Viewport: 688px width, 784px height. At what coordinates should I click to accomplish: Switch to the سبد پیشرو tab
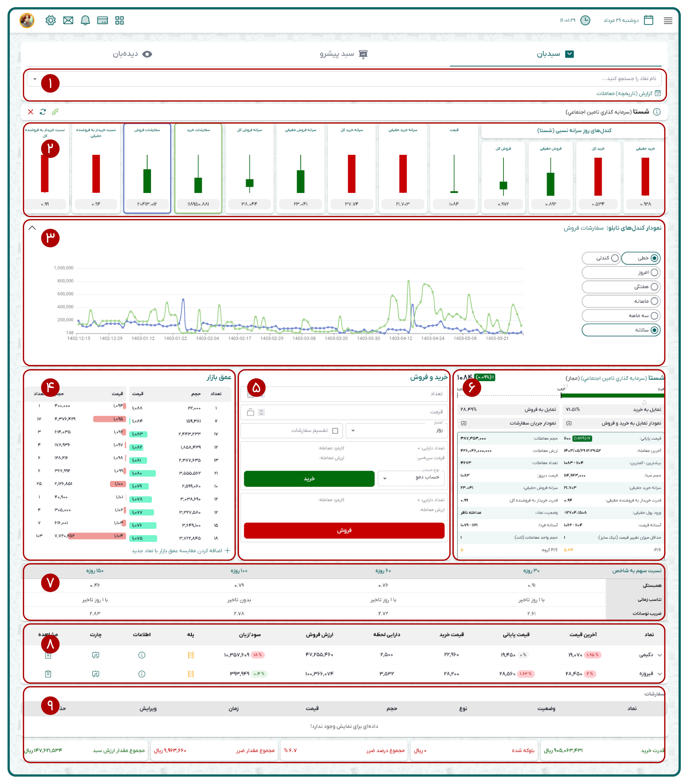(x=343, y=54)
